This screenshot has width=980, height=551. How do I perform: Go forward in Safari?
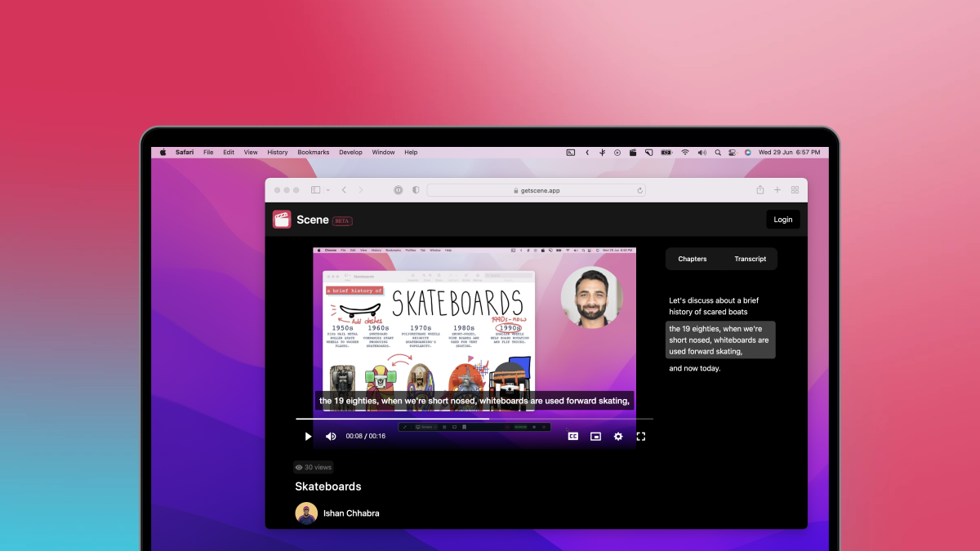[361, 190]
